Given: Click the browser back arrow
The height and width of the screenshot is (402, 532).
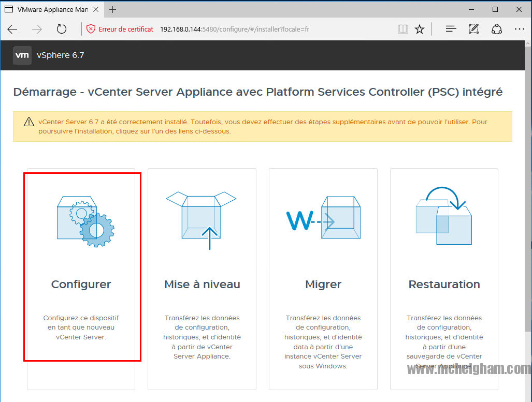Looking at the screenshot, I should 12,29.
